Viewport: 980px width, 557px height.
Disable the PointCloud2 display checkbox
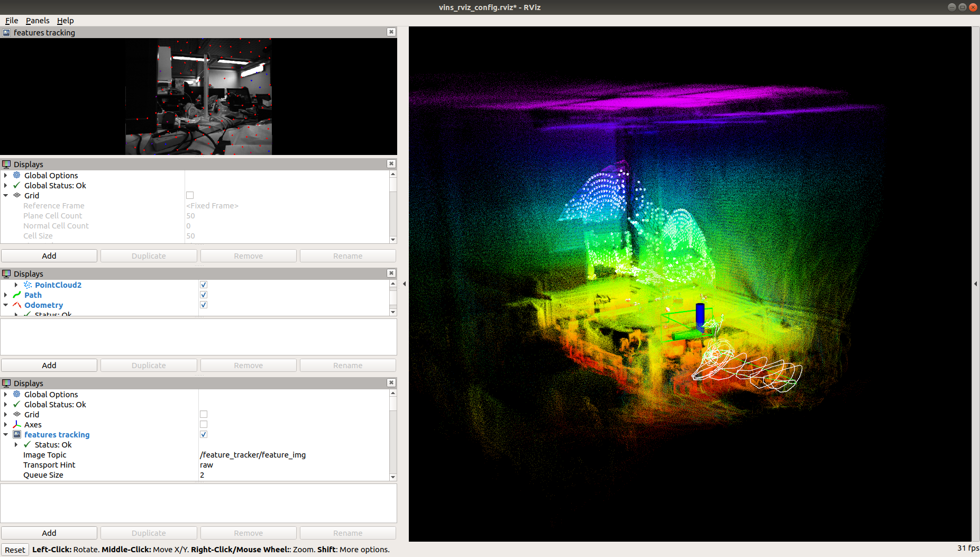tap(204, 285)
